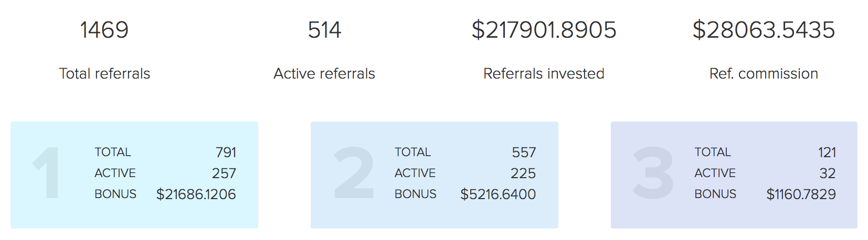This screenshot has width=868, height=240.
Task: Click the Ref. commission label
Action: click(764, 74)
